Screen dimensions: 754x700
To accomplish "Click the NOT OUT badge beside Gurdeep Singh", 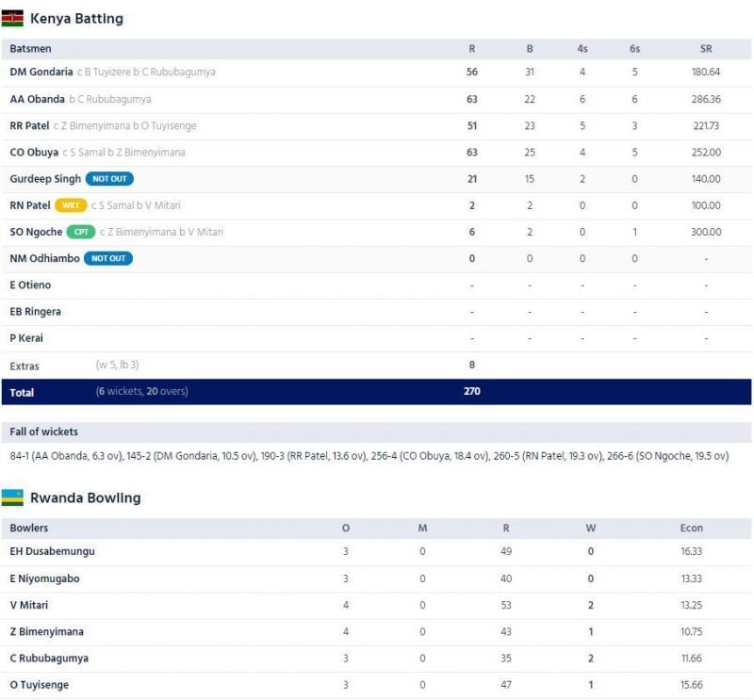I will pyautogui.click(x=109, y=179).
